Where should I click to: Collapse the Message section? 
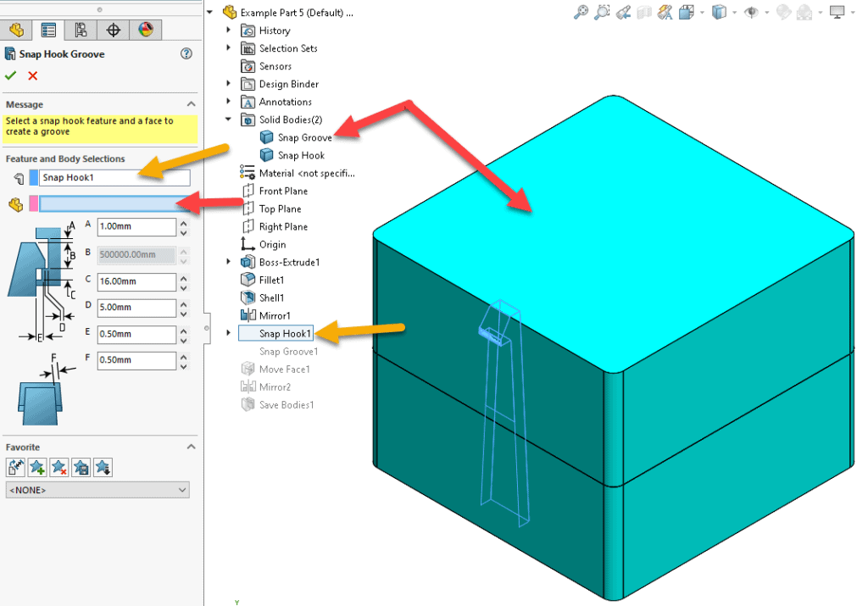click(191, 104)
